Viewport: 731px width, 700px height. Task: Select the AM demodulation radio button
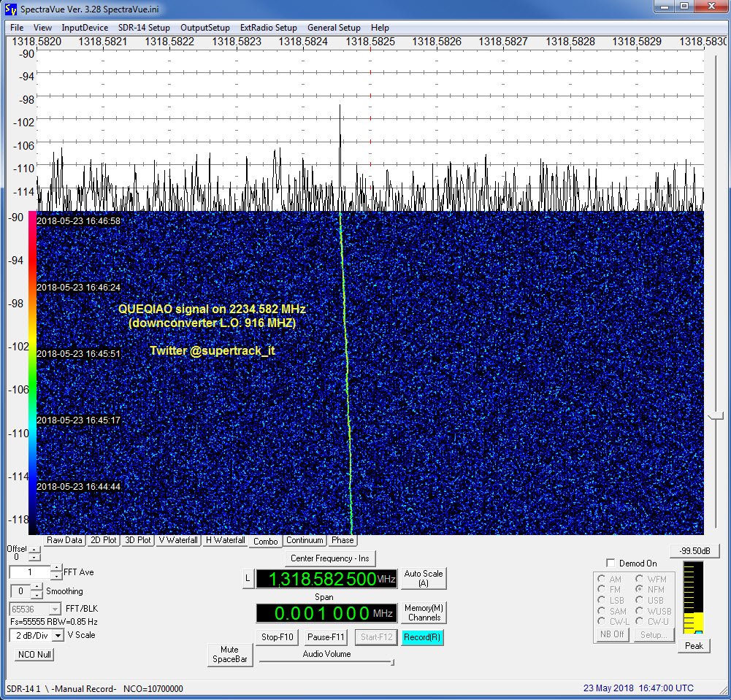(x=602, y=579)
